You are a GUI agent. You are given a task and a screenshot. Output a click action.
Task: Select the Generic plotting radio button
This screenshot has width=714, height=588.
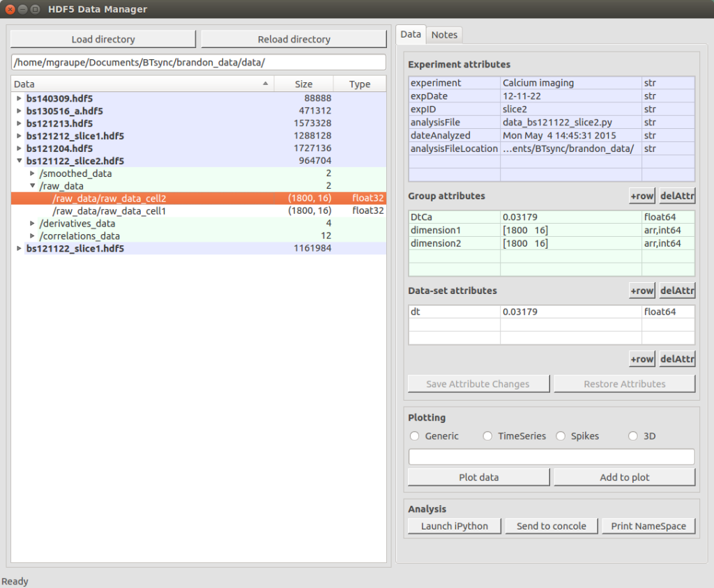(x=414, y=436)
